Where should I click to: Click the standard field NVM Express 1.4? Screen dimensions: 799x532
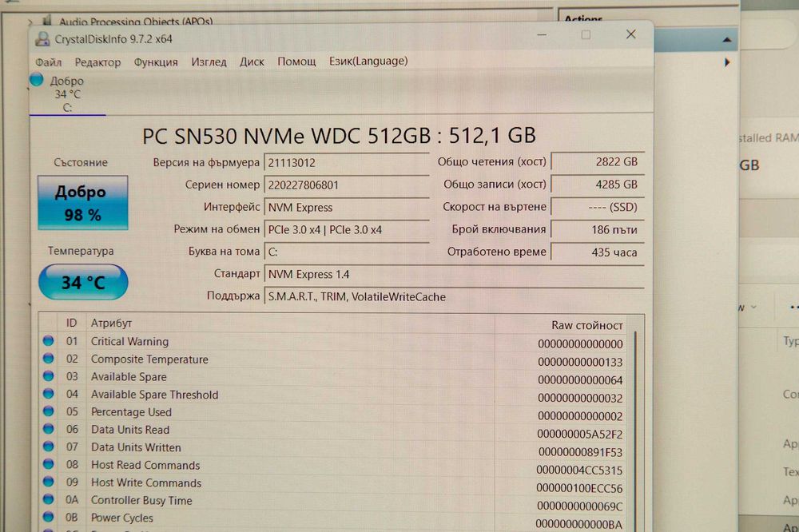[x=454, y=274]
